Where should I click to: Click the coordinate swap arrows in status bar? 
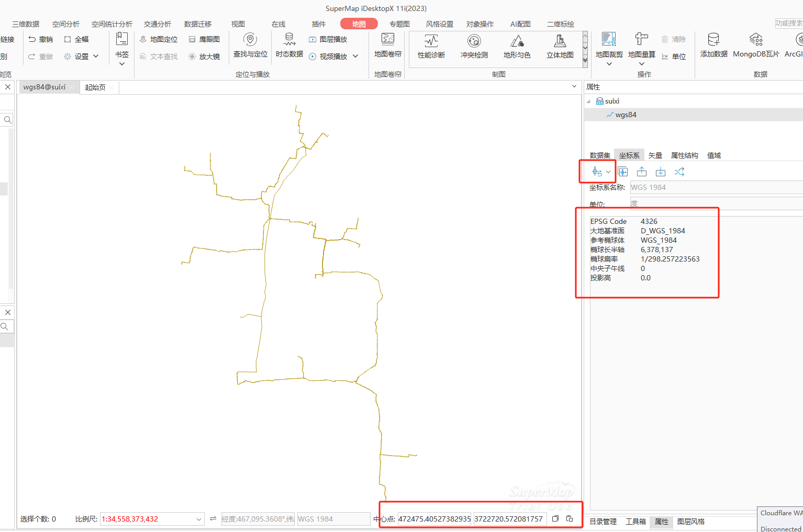[213, 518]
